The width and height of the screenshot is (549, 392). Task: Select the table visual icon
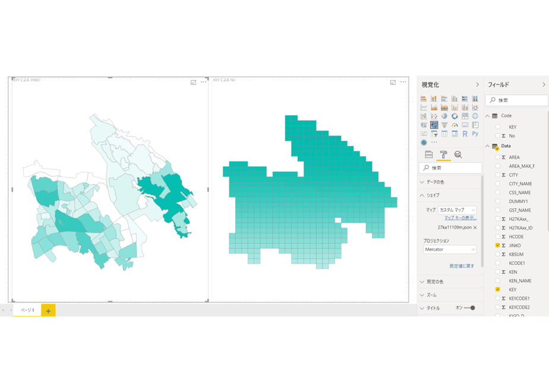click(444, 134)
